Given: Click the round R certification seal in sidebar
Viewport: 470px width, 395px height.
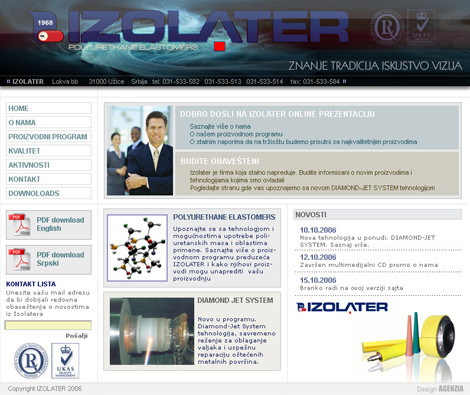Looking at the screenshot, I should (x=31, y=361).
